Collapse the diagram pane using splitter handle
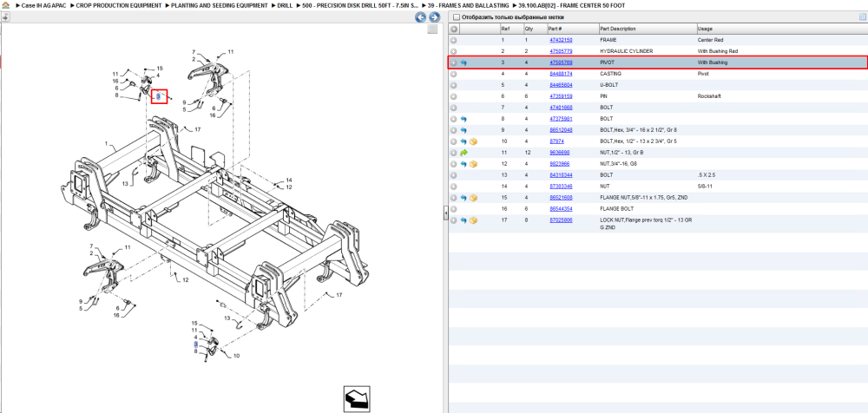 point(445,215)
